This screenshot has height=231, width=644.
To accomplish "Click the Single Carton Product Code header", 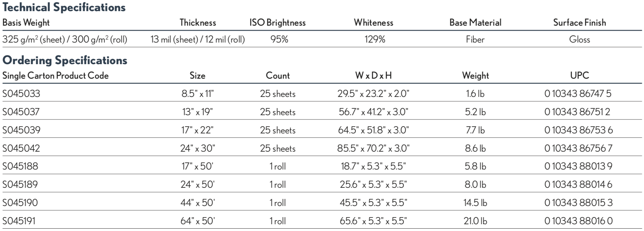I will pyautogui.click(x=55, y=75).
